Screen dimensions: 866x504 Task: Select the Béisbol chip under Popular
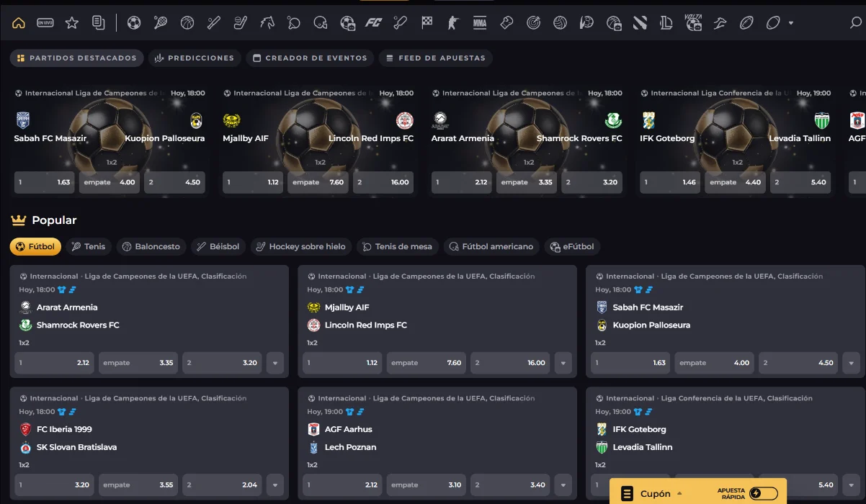click(x=218, y=246)
